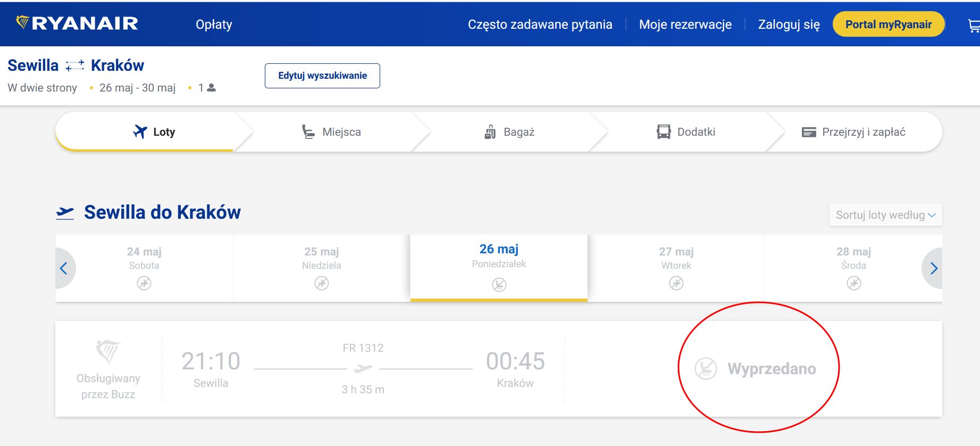
Task: Select the Przejrzyj i zapłać step
Action: tap(853, 131)
